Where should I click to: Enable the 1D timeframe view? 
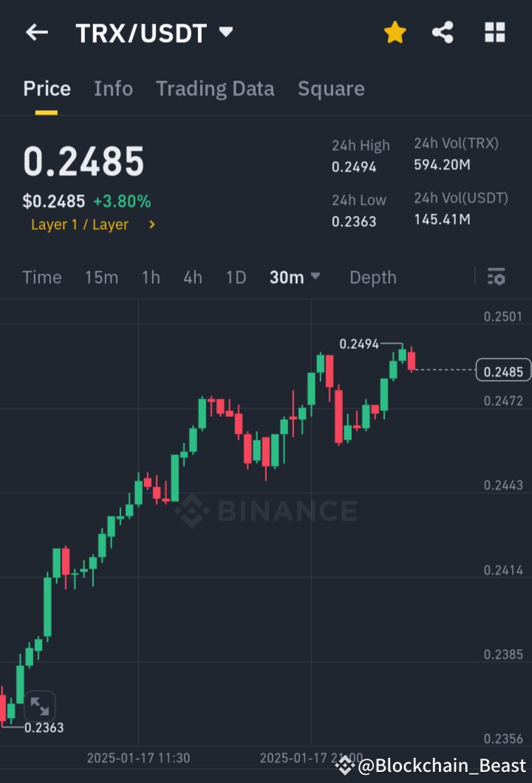[x=236, y=277]
